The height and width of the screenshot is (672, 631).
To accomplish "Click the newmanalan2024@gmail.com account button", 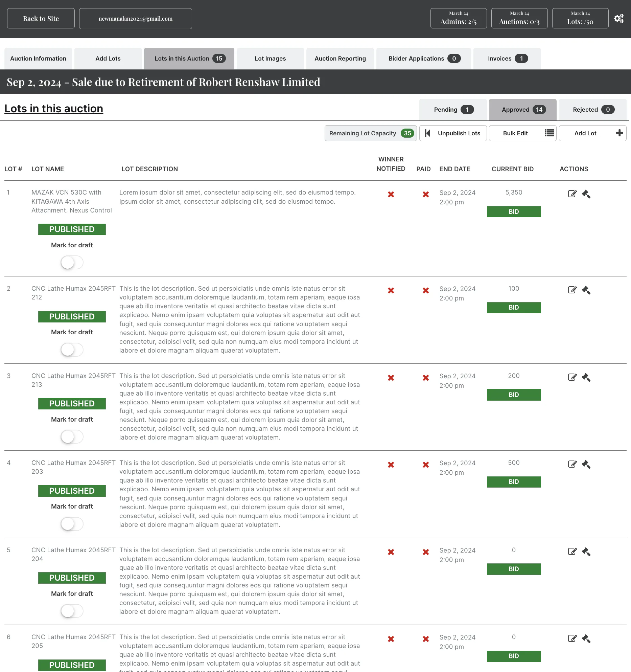I will [136, 19].
